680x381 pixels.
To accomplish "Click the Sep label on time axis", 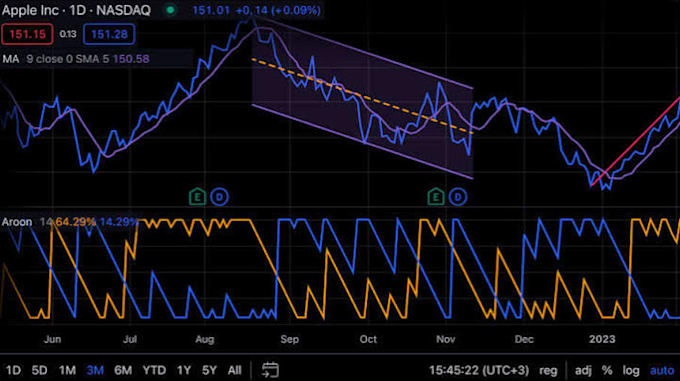I will pos(289,339).
